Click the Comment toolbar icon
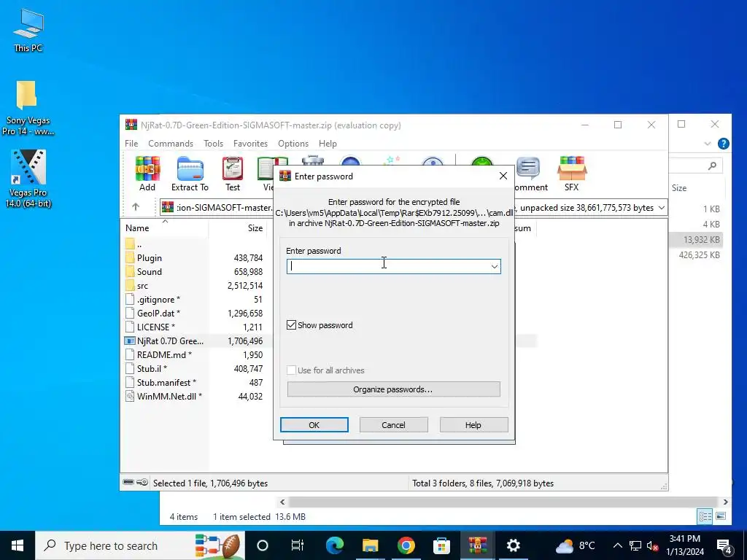This screenshot has width=747, height=560. [x=530, y=174]
